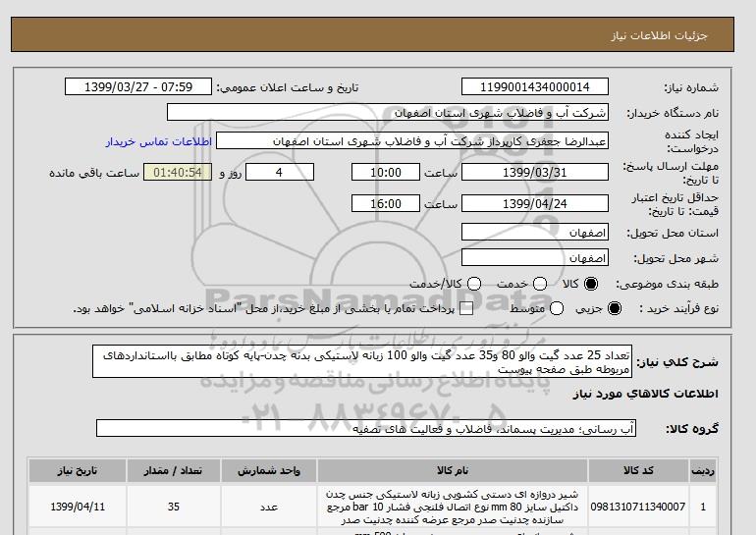
Task: Click the واحد شمارش column header
Action: coord(269,470)
